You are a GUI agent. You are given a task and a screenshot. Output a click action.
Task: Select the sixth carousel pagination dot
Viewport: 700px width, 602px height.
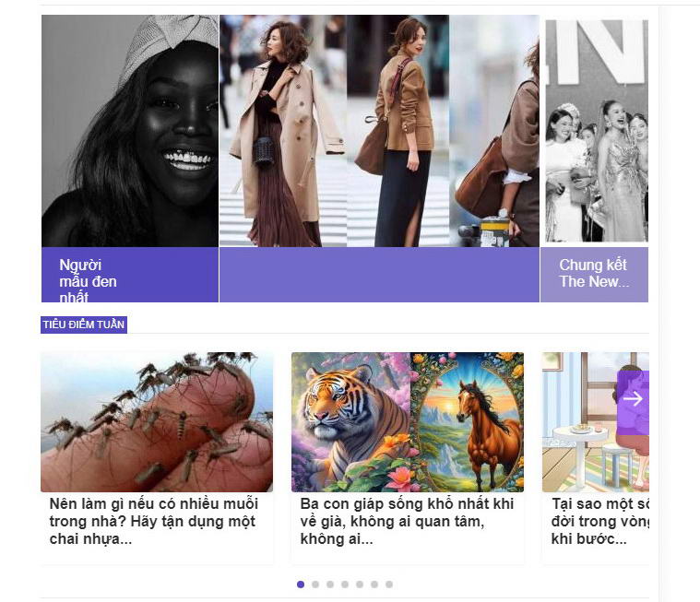point(374,584)
